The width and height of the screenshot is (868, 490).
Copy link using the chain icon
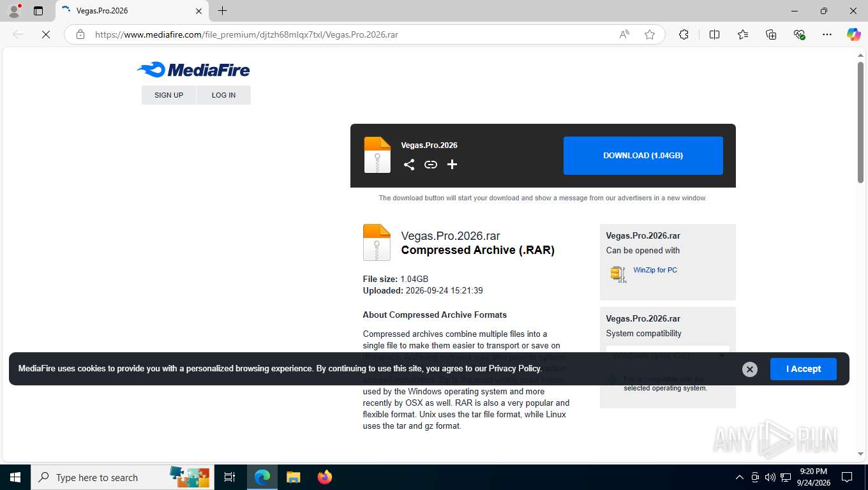(431, 165)
